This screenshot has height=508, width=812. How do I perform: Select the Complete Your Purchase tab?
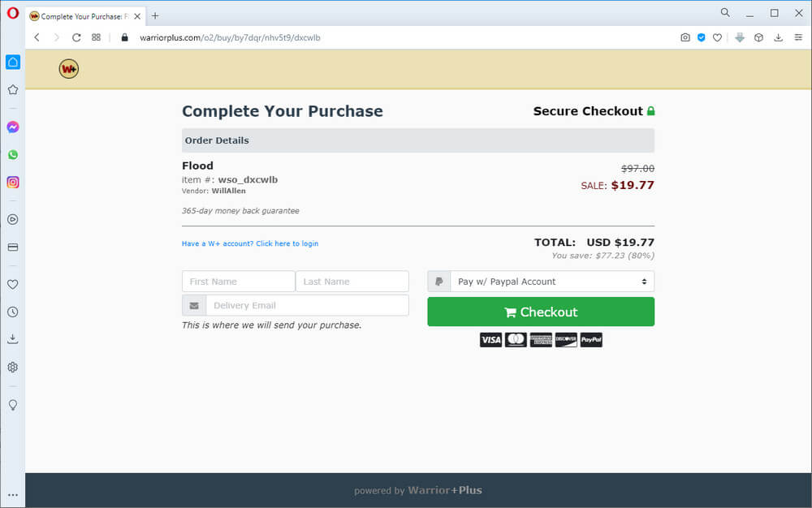(x=85, y=16)
